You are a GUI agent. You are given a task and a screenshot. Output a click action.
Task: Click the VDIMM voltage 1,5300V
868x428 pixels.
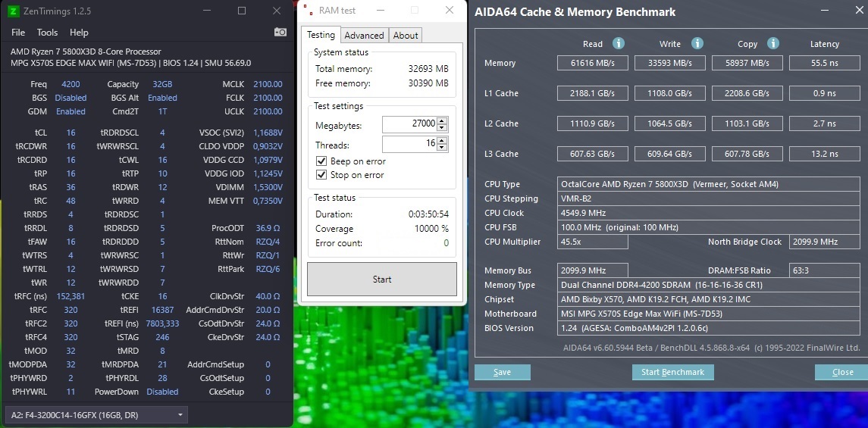(268, 187)
